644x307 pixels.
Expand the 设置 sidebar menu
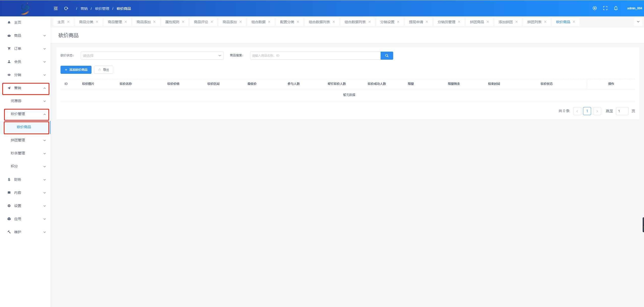click(25, 206)
